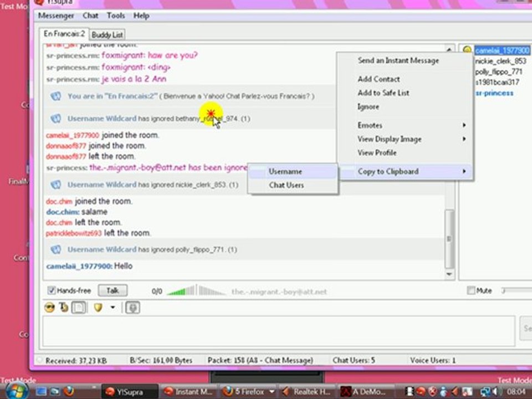Select Chat Users in the submenu

tap(293, 185)
